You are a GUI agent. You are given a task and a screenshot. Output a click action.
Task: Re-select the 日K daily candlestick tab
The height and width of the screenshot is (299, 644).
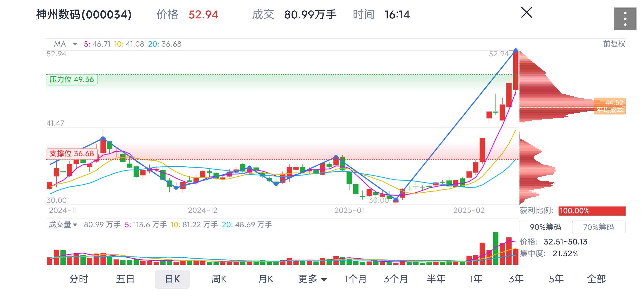tap(172, 279)
